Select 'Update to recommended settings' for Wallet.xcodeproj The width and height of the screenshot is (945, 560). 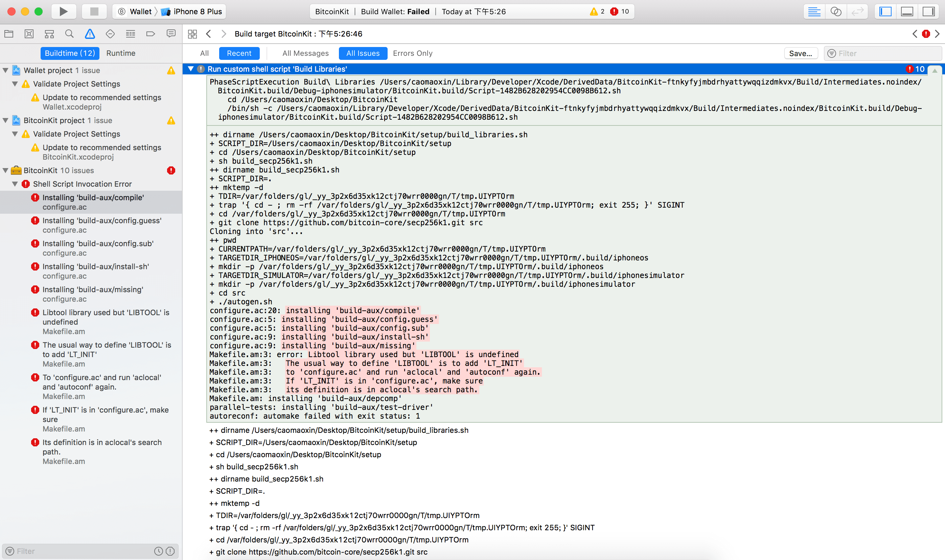(x=91, y=102)
